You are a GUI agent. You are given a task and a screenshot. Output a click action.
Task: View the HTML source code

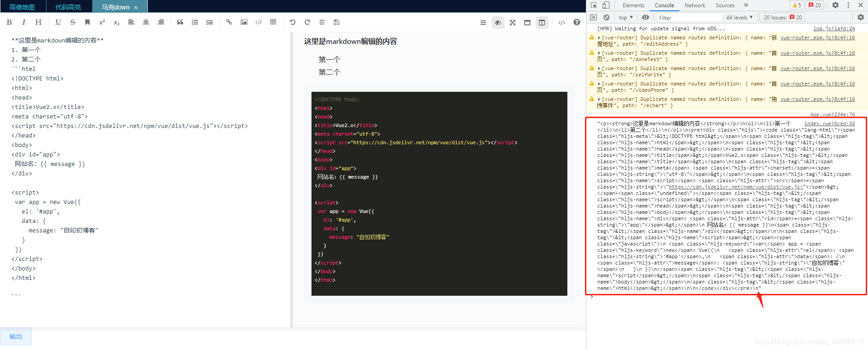pyautogui.click(x=561, y=23)
